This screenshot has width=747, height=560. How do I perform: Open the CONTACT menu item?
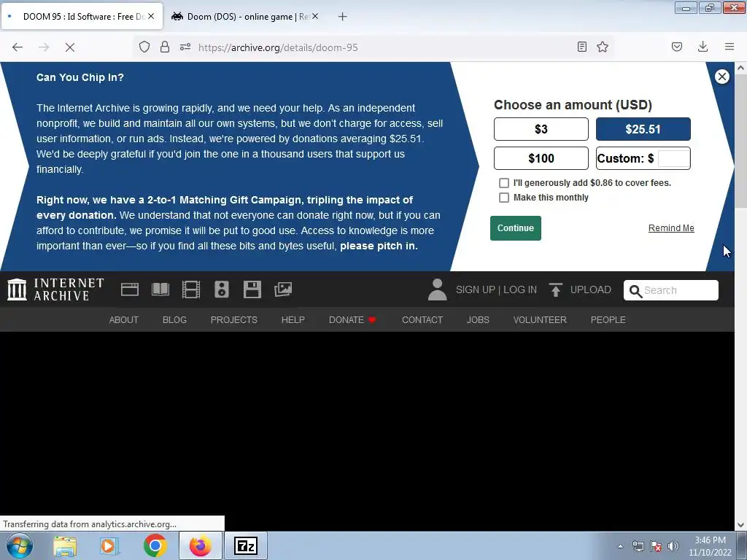click(x=422, y=320)
